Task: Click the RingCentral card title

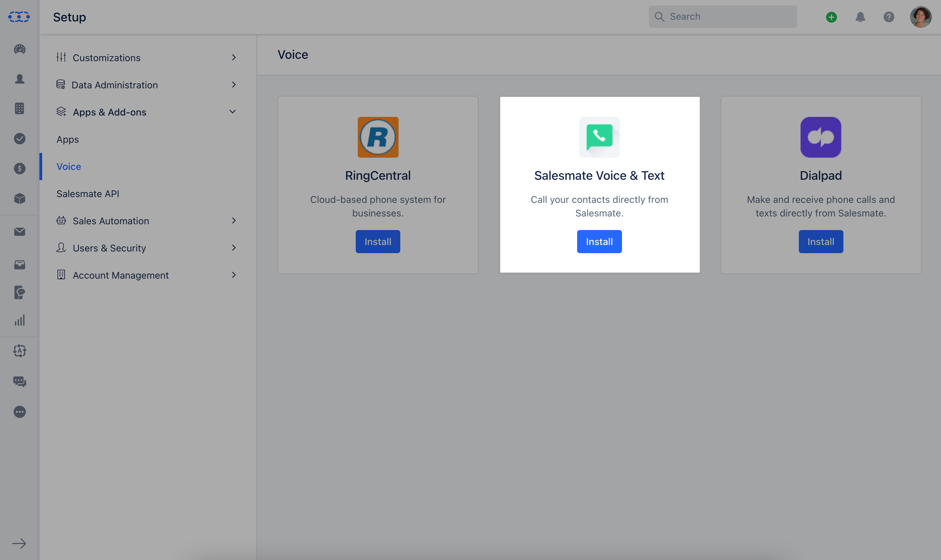Action: coord(377,175)
